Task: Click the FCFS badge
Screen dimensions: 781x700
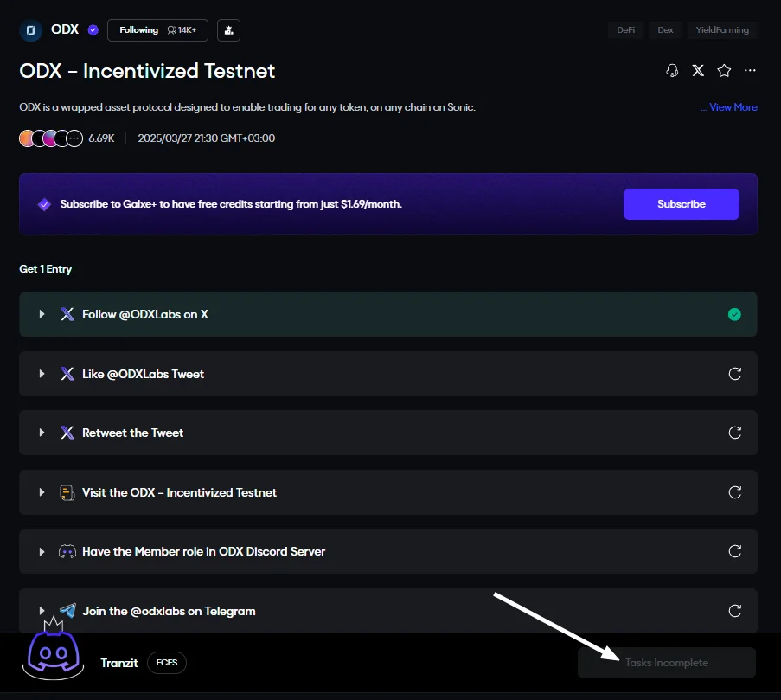Action: [167, 663]
